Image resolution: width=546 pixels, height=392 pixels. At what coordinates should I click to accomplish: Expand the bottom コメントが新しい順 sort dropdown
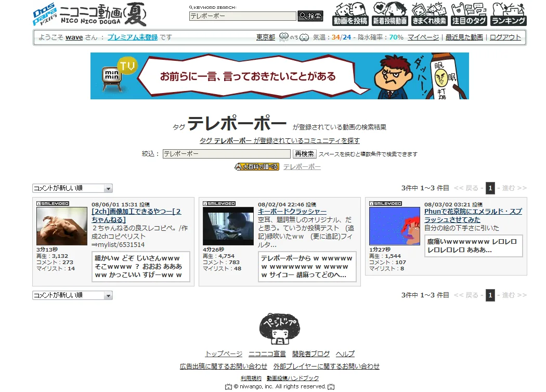tap(72, 295)
